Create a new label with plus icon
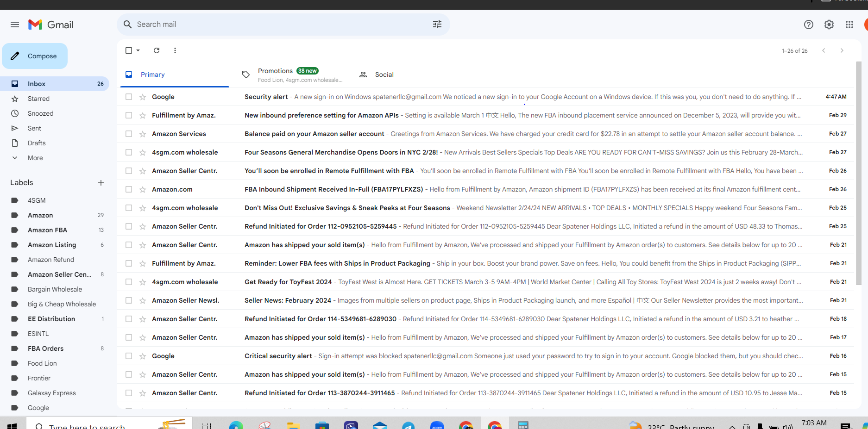868x429 pixels. click(x=101, y=183)
